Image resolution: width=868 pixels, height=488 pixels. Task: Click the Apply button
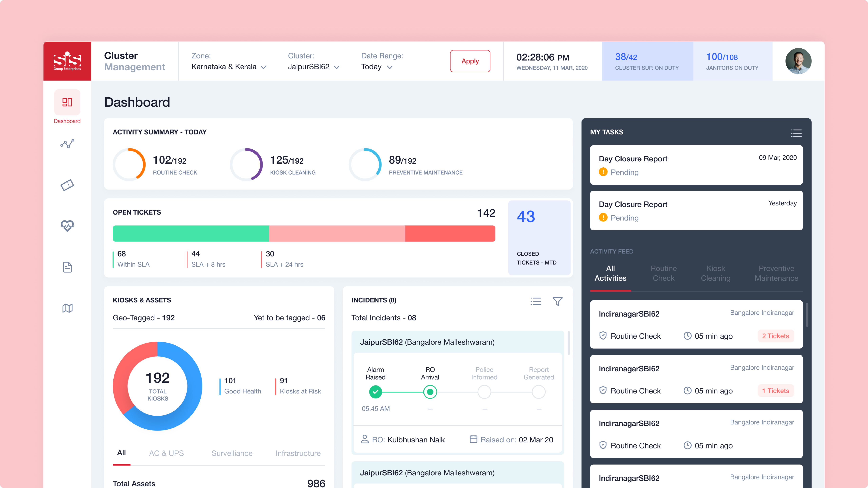[x=470, y=61]
